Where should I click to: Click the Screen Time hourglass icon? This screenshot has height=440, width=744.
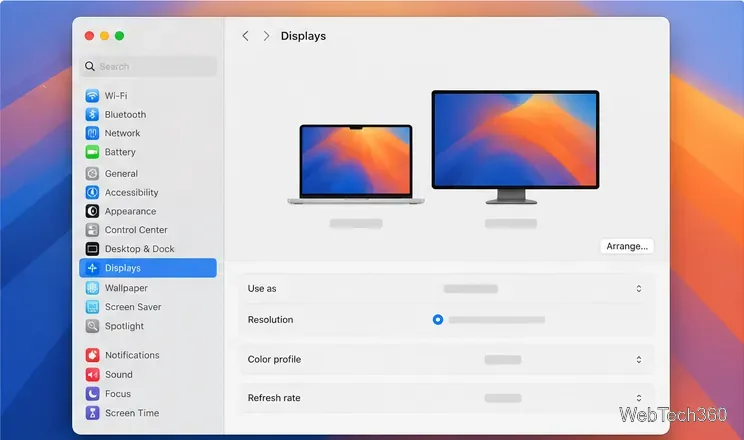(92, 413)
